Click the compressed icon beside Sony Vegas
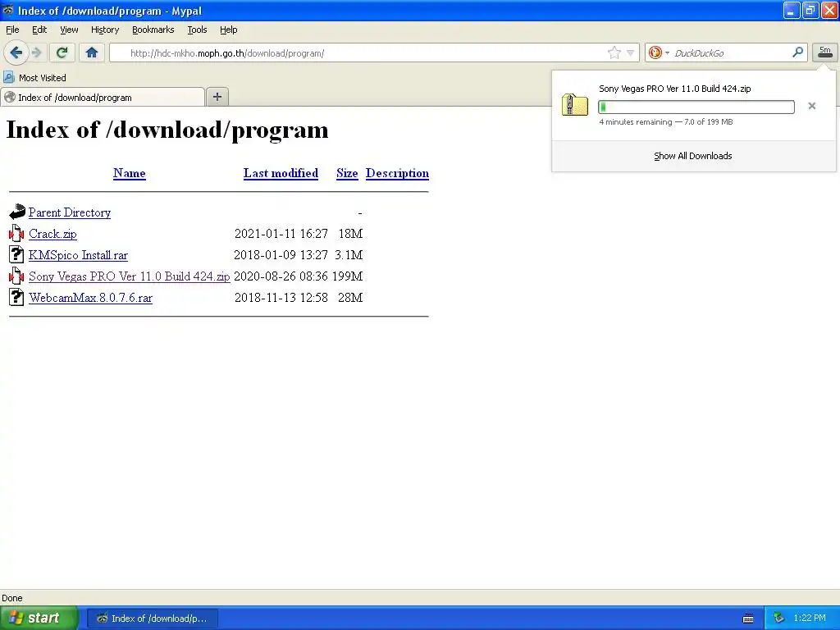840x630 pixels. 16,276
